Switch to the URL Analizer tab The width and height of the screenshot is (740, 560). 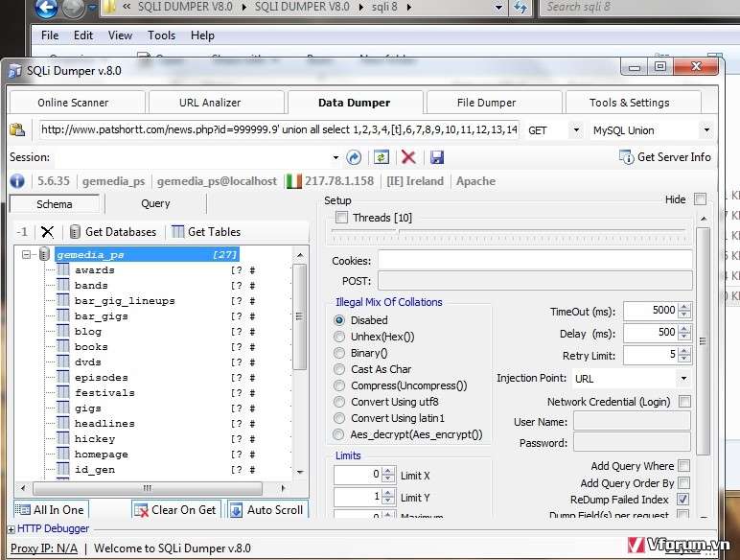point(210,103)
